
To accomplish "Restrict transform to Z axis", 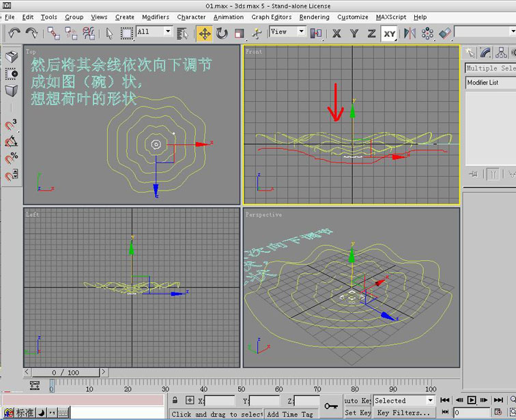I will pos(371,33).
